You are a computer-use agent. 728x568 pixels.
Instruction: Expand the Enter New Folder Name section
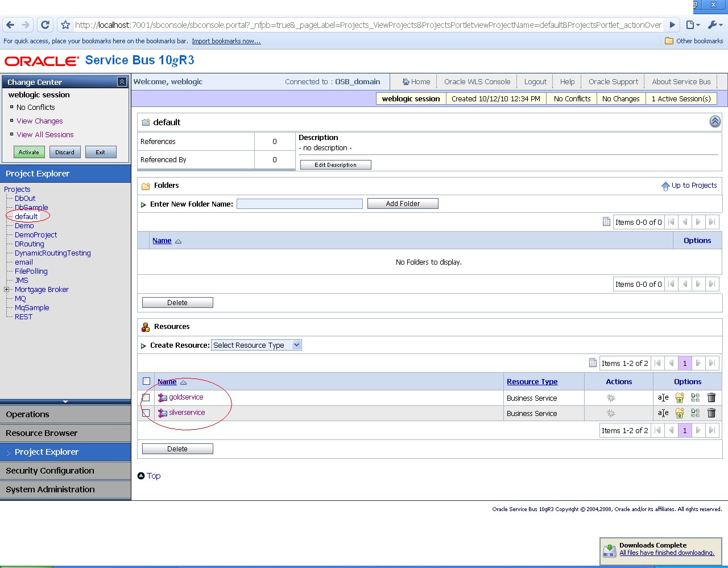[143, 204]
